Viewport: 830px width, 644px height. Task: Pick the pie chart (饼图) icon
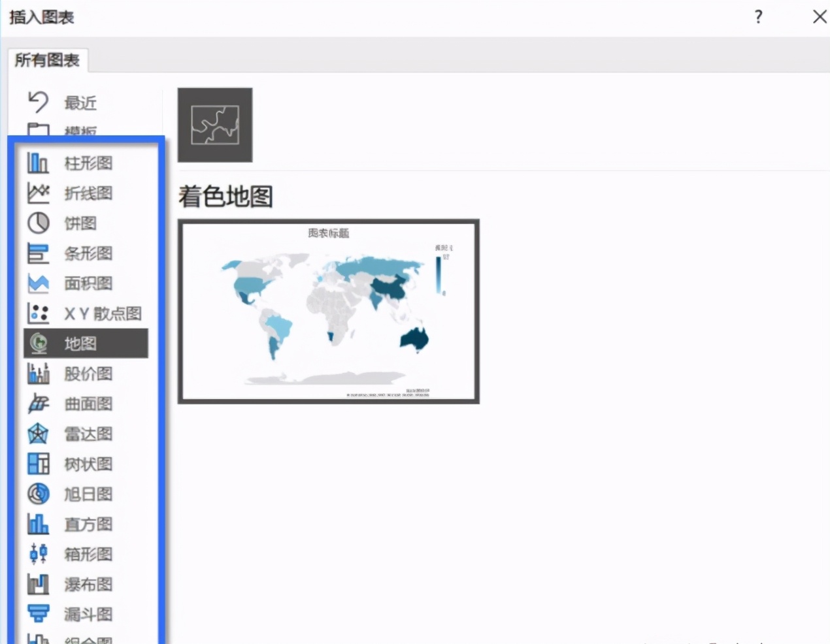coord(38,223)
